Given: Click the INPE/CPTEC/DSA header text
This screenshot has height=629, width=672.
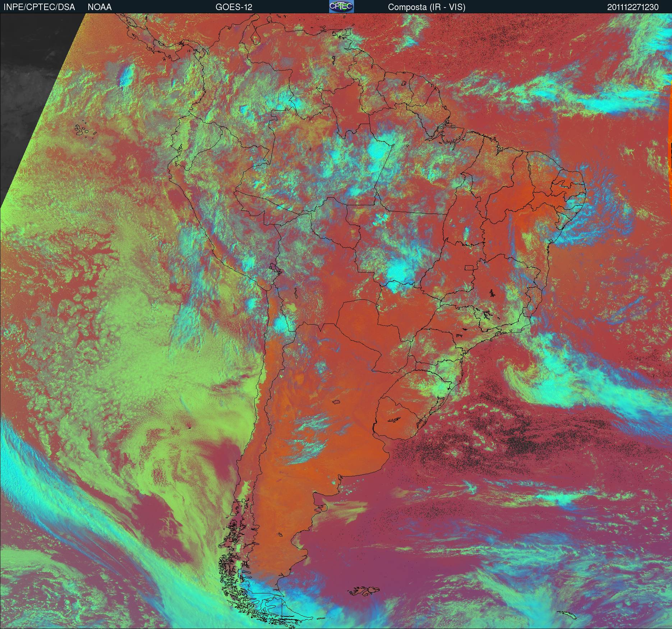Looking at the screenshot, I should coord(39,7).
